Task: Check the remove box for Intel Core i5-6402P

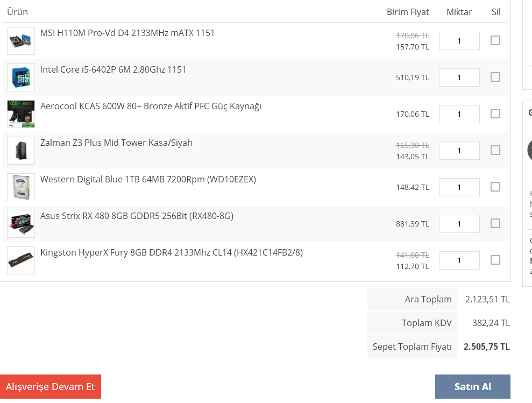Action: click(x=495, y=77)
